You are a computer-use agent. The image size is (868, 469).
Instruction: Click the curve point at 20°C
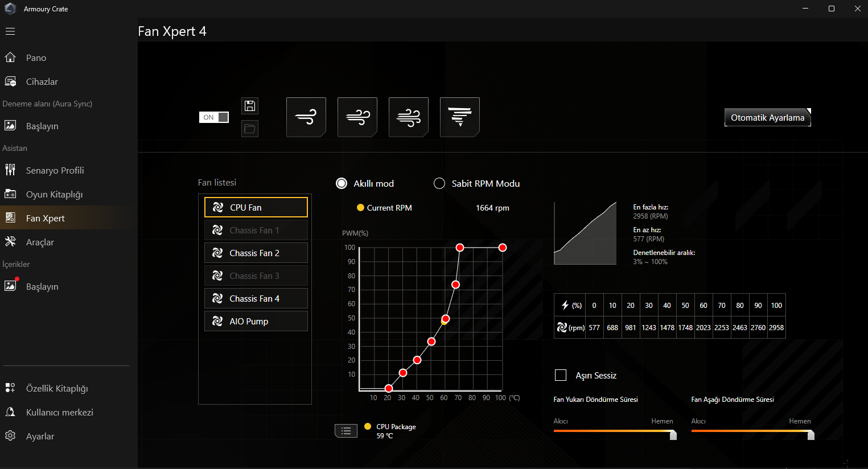(x=389, y=388)
